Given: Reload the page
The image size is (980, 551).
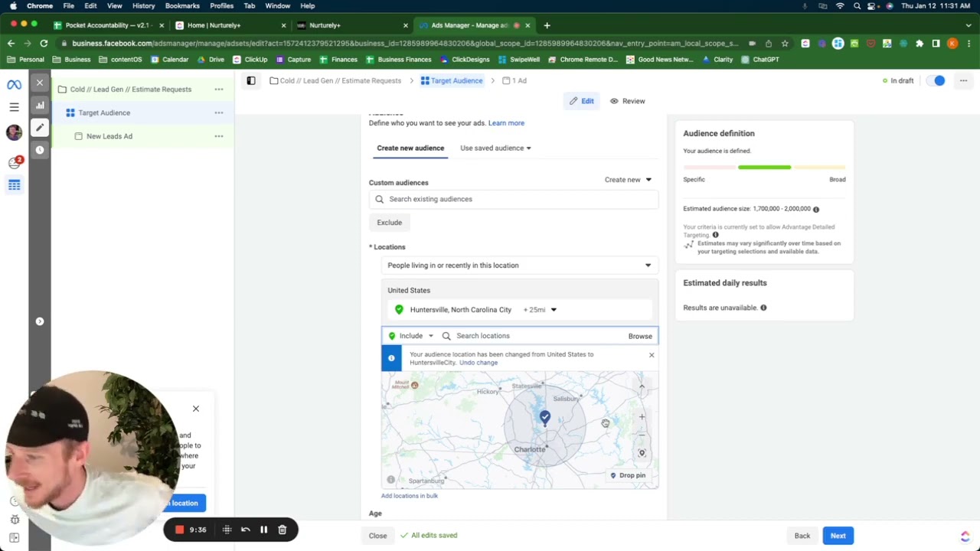Looking at the screenshot, I should click(44, 44).
